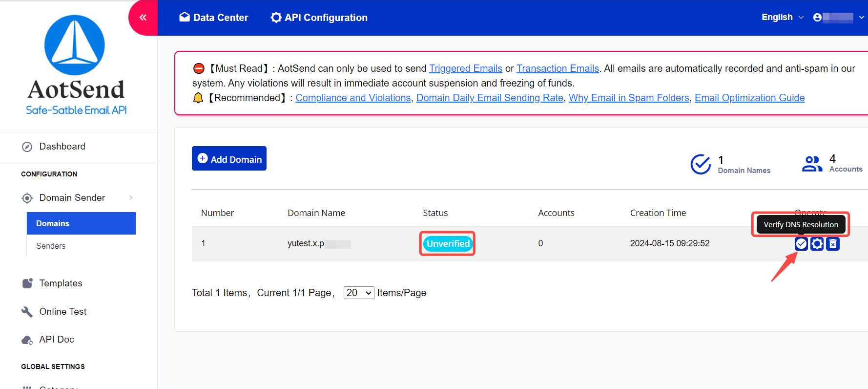Click the Accounts people icon
Screen dimensions: 868x389
click(812, 164)
